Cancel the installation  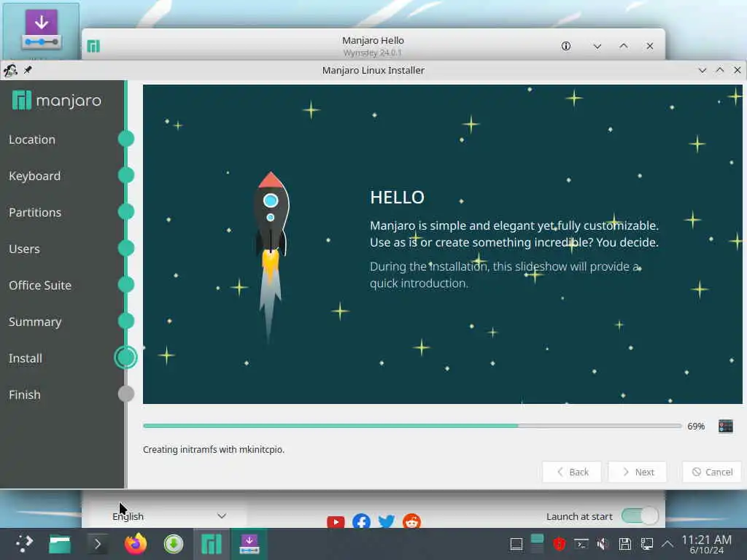(712, 472)
